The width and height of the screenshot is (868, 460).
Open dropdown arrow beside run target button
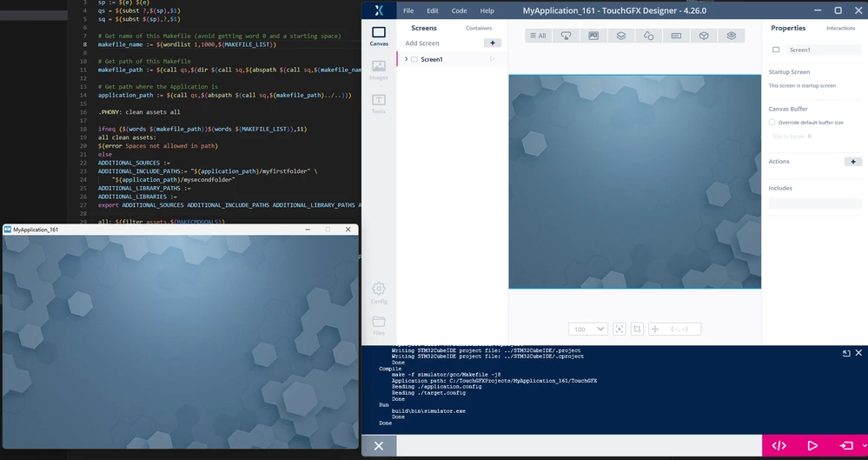(864, 445)
